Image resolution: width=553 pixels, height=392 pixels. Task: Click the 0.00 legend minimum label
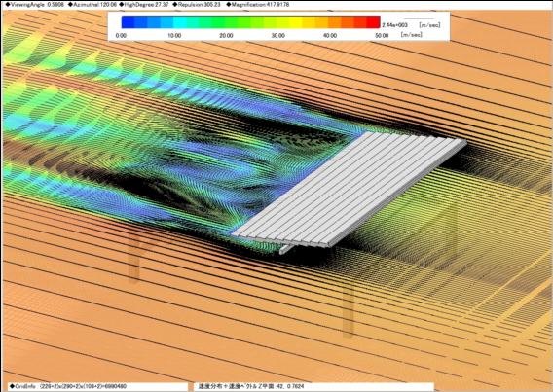pos(121,36)
